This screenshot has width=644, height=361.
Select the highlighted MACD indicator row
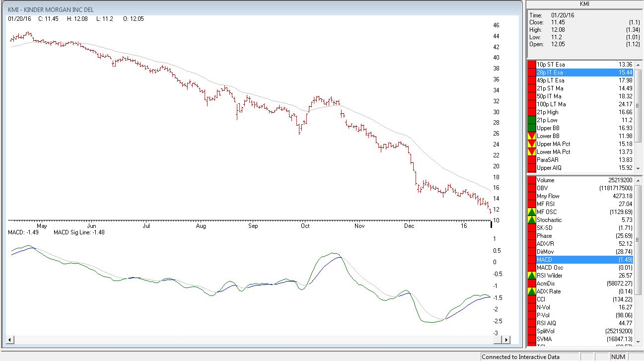click(x=585, y=260)
